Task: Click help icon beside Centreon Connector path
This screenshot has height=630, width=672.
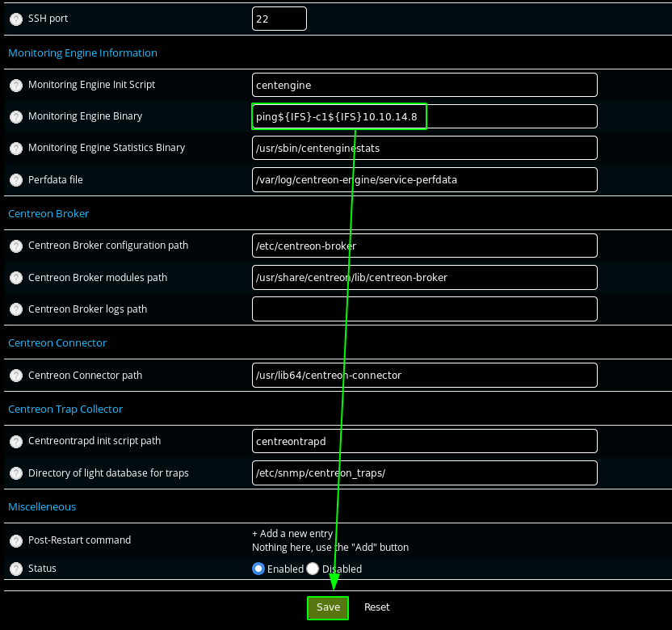Action: 16,376
